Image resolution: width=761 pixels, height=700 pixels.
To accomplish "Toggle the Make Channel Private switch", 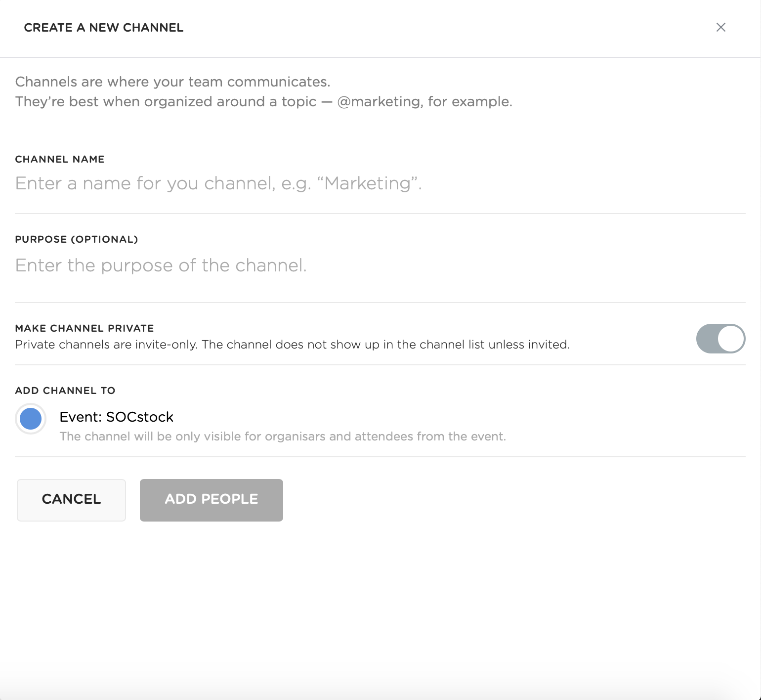I will click(x=720, y=339).
